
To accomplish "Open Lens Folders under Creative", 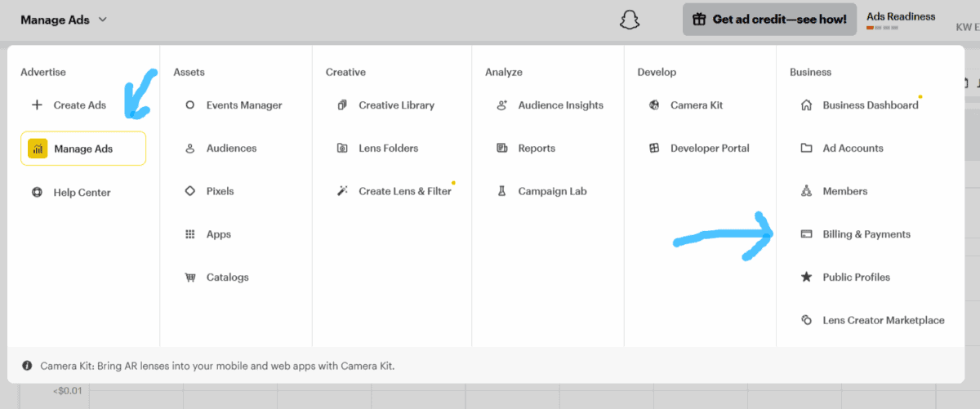I will coord(377,149).
